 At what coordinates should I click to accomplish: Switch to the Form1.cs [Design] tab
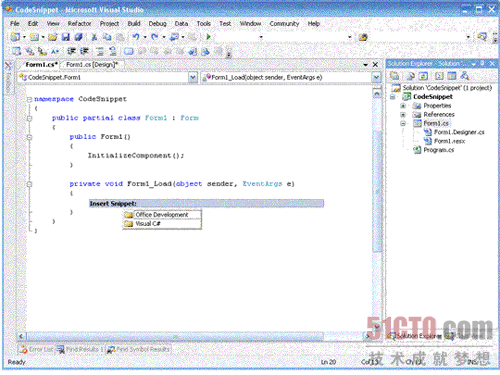pos(92,65)
